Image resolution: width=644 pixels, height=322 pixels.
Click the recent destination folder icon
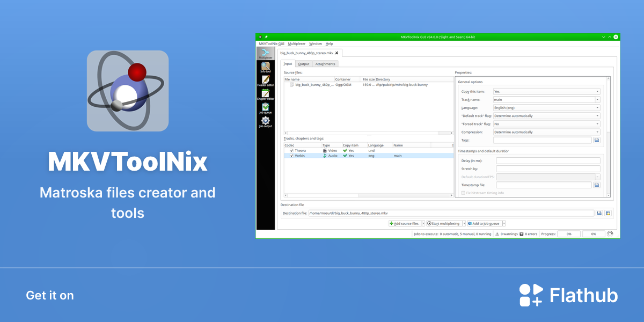point(608,213)
